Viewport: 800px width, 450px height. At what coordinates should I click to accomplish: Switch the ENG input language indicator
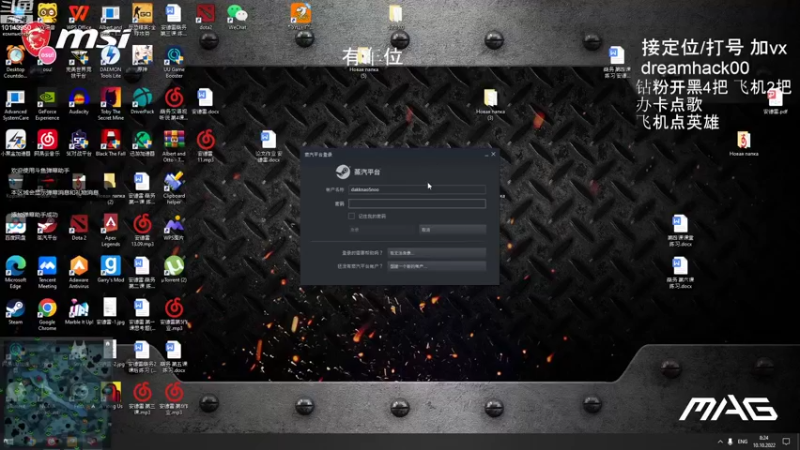tap(743, 441)
